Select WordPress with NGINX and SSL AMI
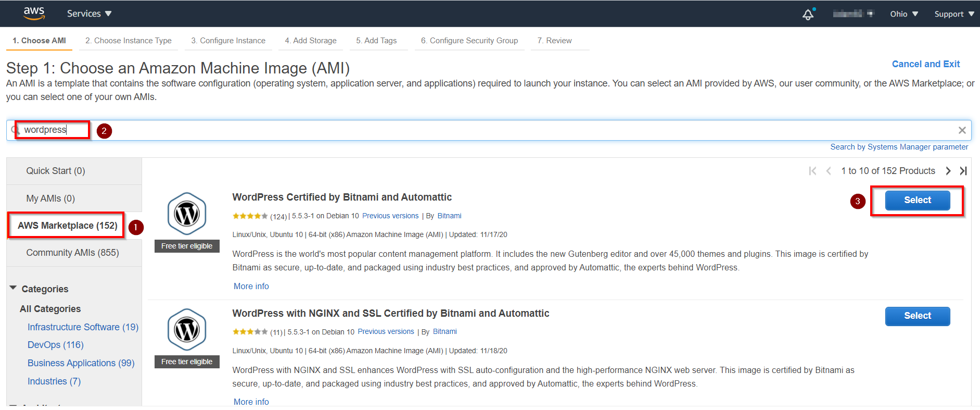 918,316
